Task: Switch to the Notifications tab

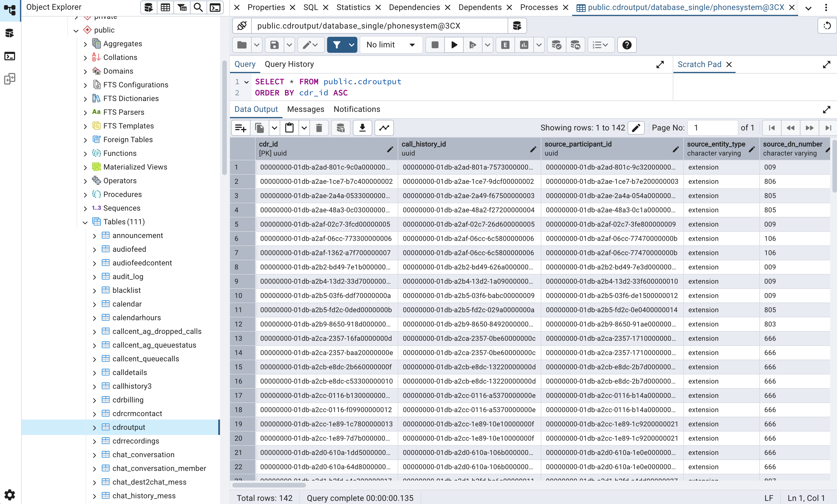Action: pyautogui.click(x=357, y=109)
